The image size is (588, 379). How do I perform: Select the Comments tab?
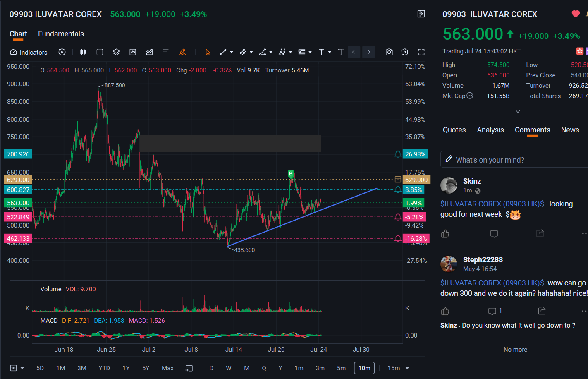(533, 130)
